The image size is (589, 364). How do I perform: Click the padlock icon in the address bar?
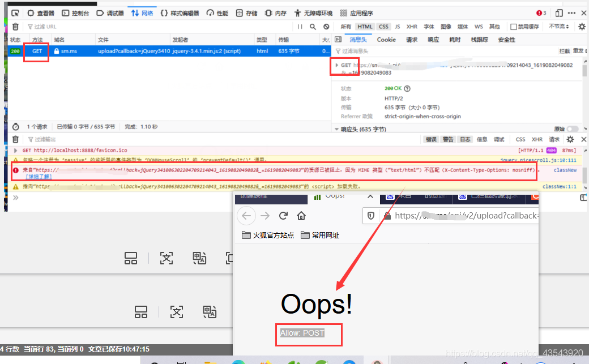click(387, 216)
